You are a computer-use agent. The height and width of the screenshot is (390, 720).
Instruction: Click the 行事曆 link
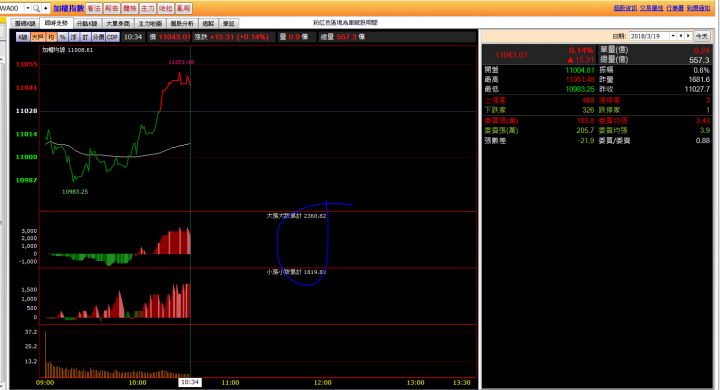675,8
